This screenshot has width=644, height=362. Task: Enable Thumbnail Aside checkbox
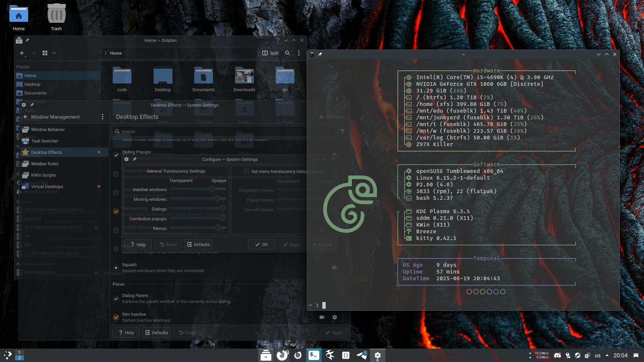(116, 174)
